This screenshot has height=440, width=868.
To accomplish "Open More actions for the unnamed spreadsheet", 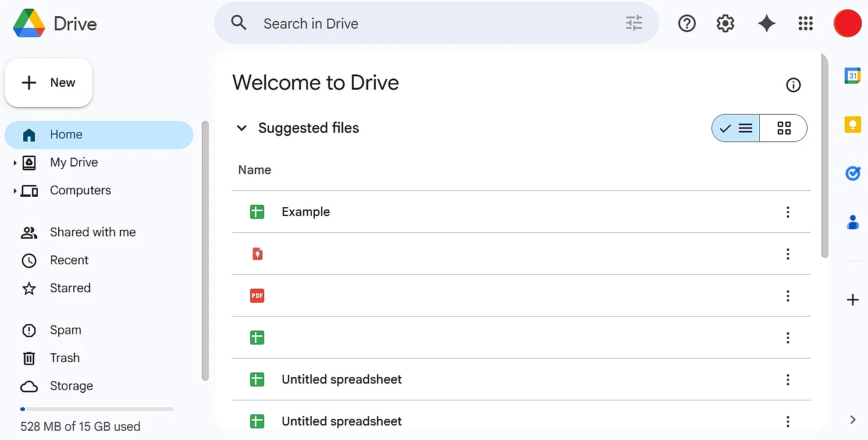I will (788, 338).
